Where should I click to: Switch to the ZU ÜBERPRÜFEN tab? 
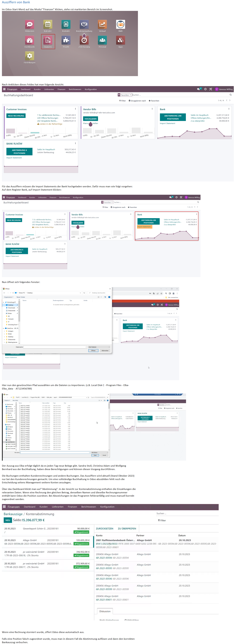pyautogui.click(x=127, y=529)
